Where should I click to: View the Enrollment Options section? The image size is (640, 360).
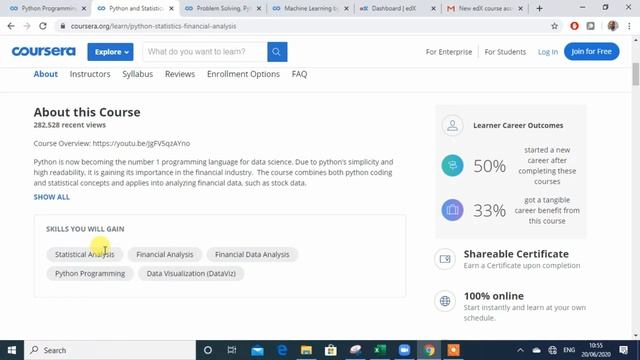pos(243,74)
